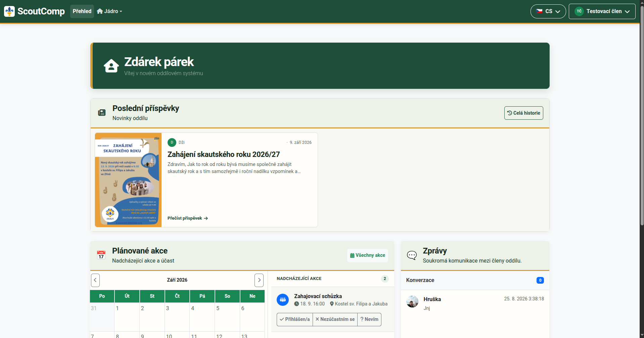Click the Konverzace unread badge 0
The height and width of the screenshot is (338, 644).
click(540, 280)
